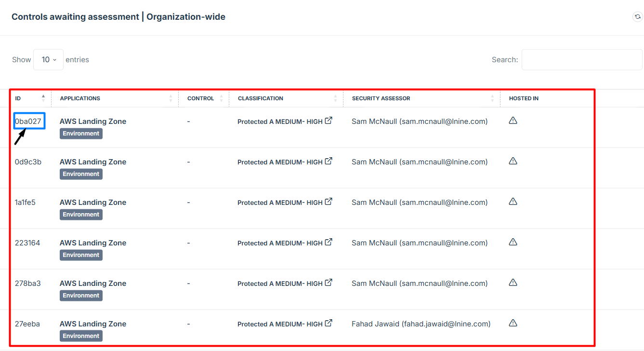Open control ID 27eeba

[27, 324]
